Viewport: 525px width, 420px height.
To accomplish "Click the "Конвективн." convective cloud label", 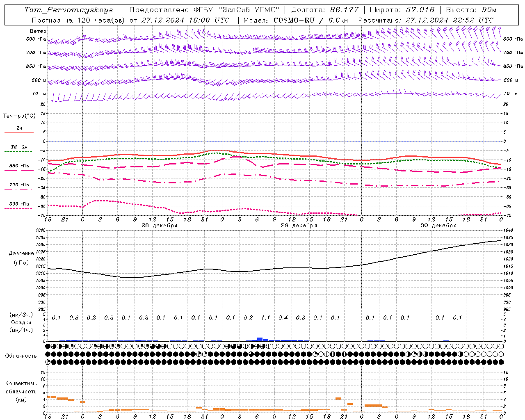I will [x=21, y=384].
